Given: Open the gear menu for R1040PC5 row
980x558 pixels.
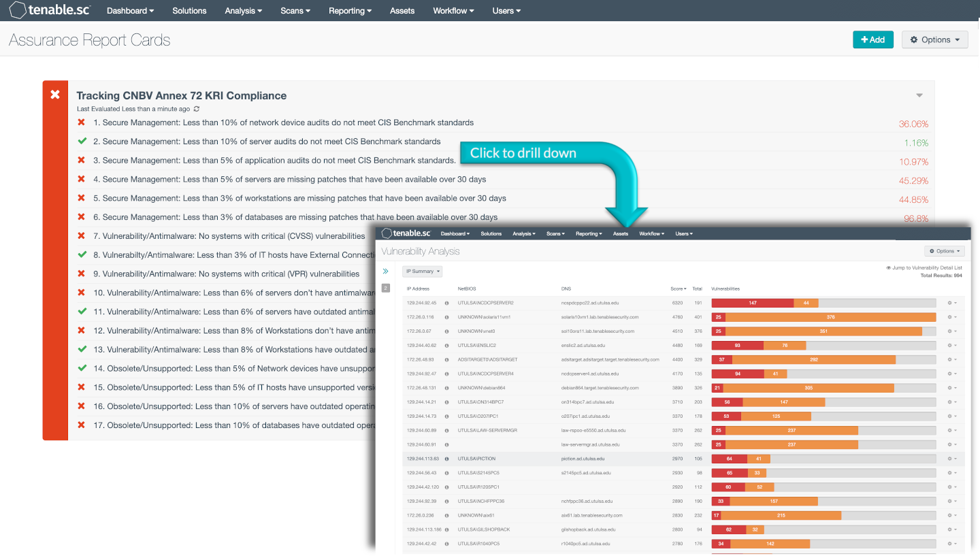Looking at the screenshot, I should click(x=953, y=544).
